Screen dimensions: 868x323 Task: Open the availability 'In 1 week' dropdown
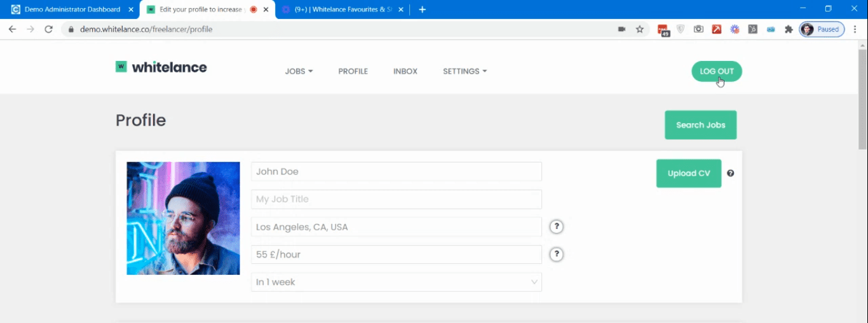[x=397, y=282]
